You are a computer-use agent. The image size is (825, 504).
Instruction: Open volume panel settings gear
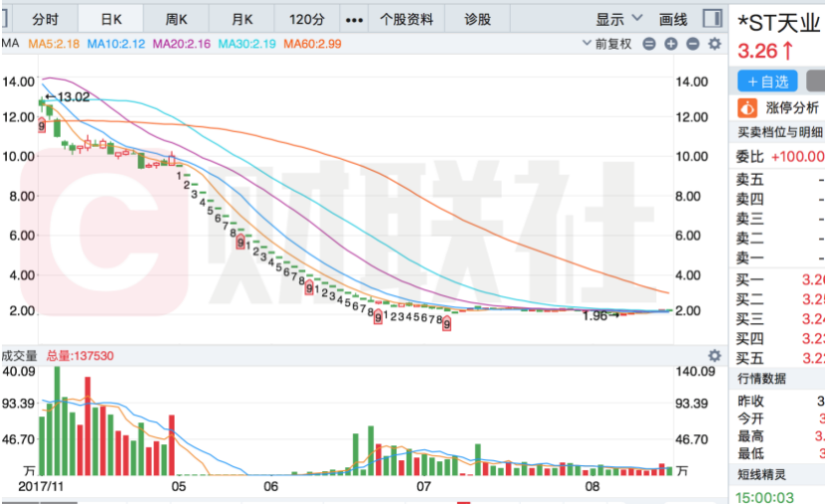(x=713, y=355)
